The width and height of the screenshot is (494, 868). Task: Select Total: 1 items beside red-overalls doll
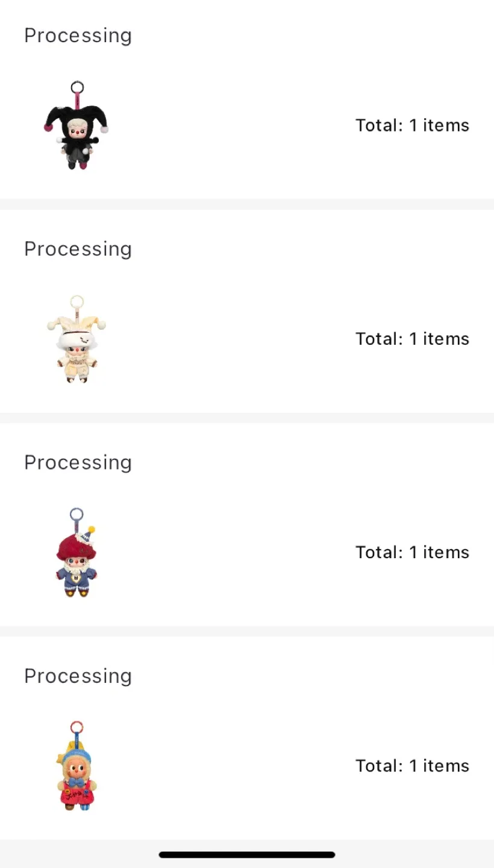pyautogui.click(x=412, y=766)
